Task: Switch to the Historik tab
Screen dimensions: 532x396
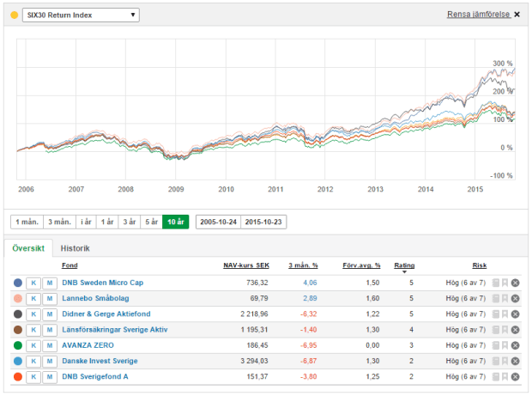Action: 74,248
